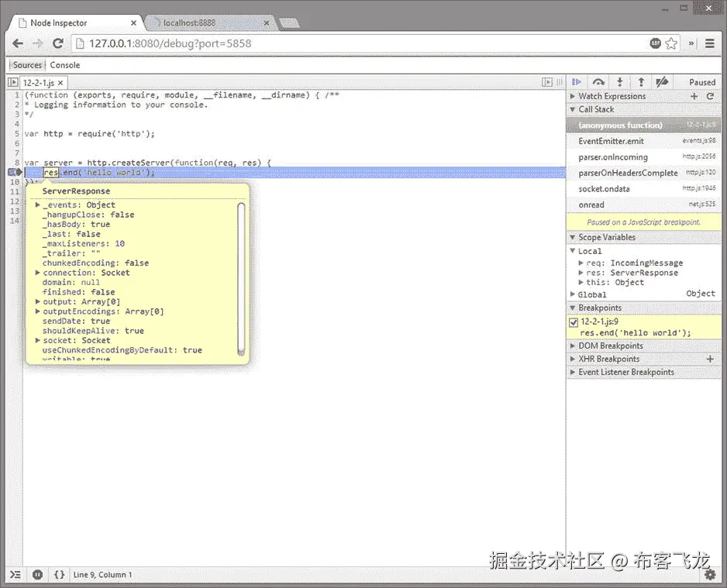The height and width of the screenshot is (588, 727).
Task: Open a new browser tab
Action: 289,23
